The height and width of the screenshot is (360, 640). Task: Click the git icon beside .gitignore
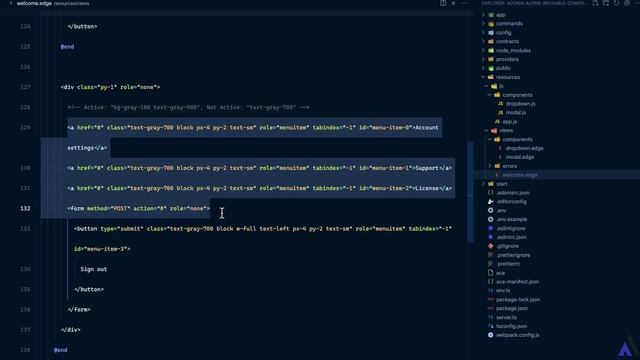pos(491,246)
